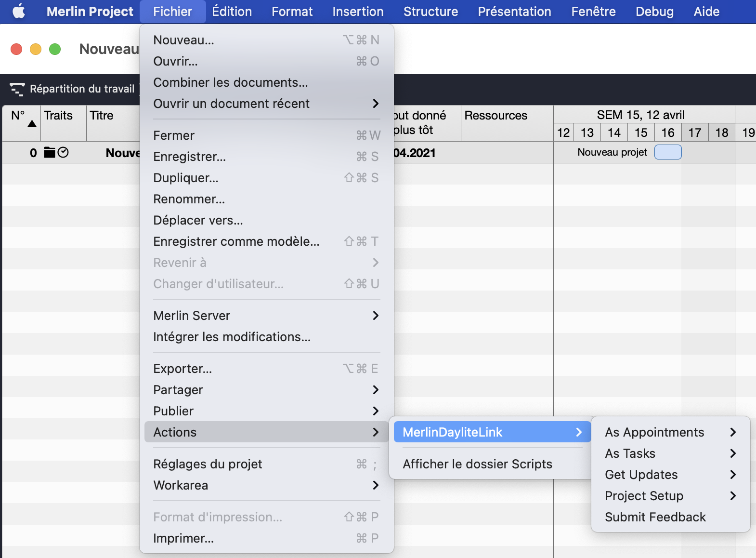Screen dimensions: 756x558
Task: Click the sort arrow in N° column
Action: pos(32,124)
